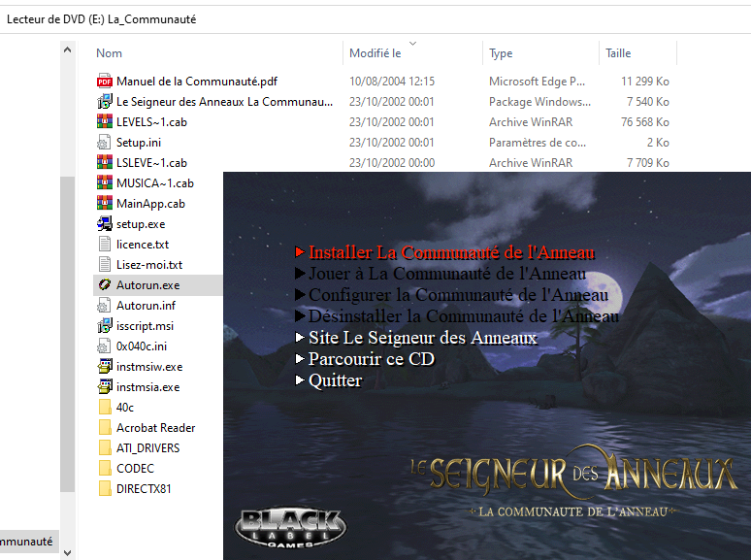The image size is (751, 560).
Task: Click Quitter in the autorun menu
Action: [x=329, y=380]
